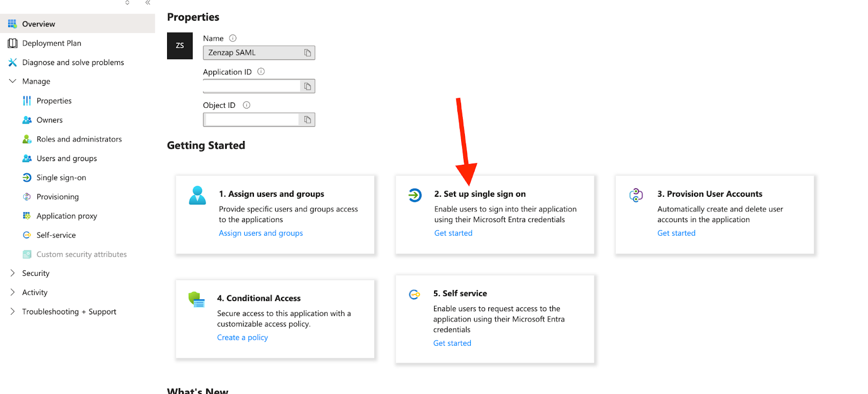Image resolution: width=868 pixels, height=394 pixels.
Task: Switch to the Overview page
Action: [39, 23]
